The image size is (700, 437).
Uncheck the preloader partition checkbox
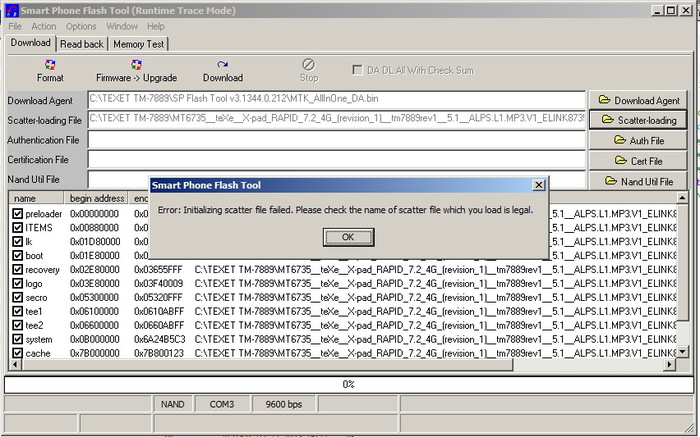[x=17, y=214]
